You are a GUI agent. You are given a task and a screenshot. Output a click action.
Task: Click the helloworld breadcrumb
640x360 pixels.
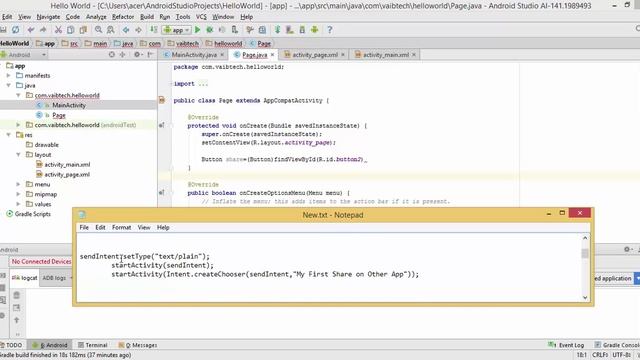coord(224,43)
